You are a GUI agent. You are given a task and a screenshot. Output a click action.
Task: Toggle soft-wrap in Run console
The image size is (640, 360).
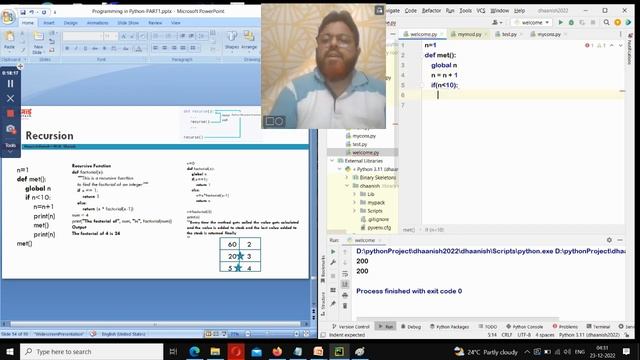(x=345, y=273)
